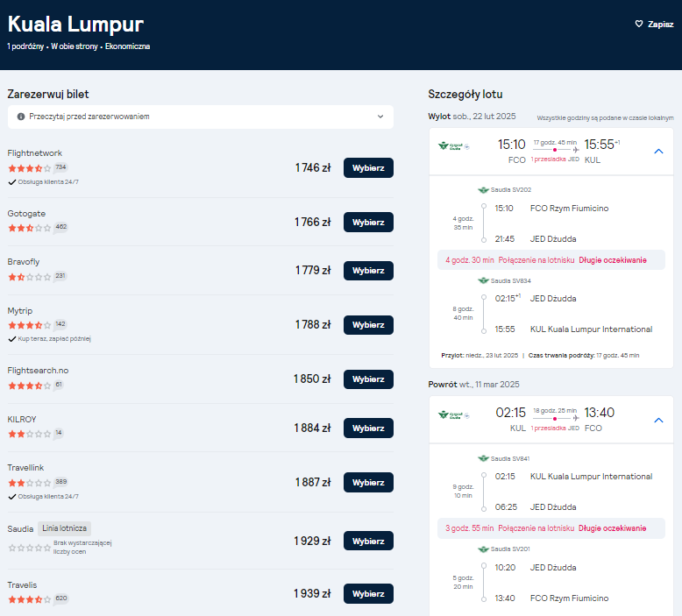
Task: Click Saudia logo on the outbound flight card
Action: (x=454, y=146)
